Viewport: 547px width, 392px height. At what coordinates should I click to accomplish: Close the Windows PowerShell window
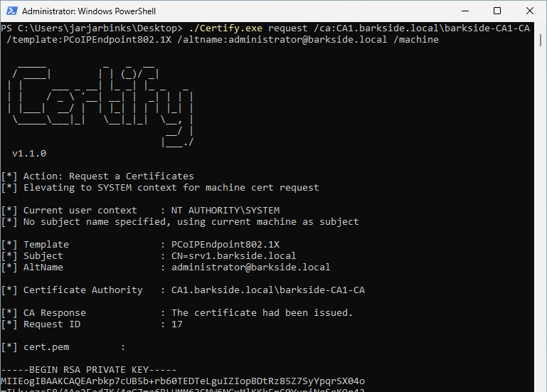(x=530, y=11)
